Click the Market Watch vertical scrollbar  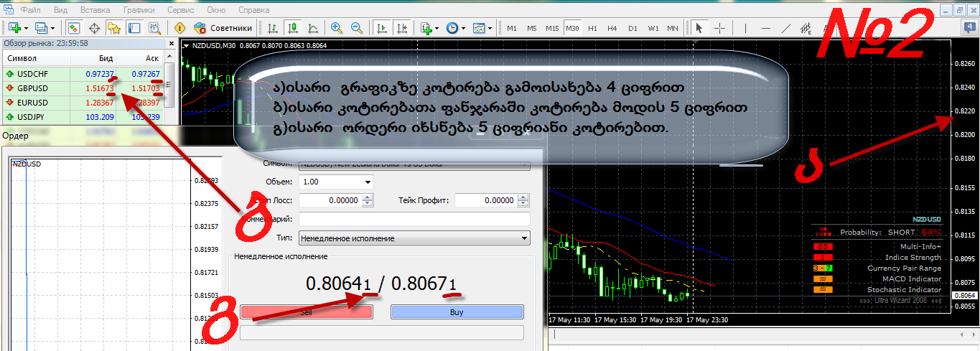(x=170, y=85)
